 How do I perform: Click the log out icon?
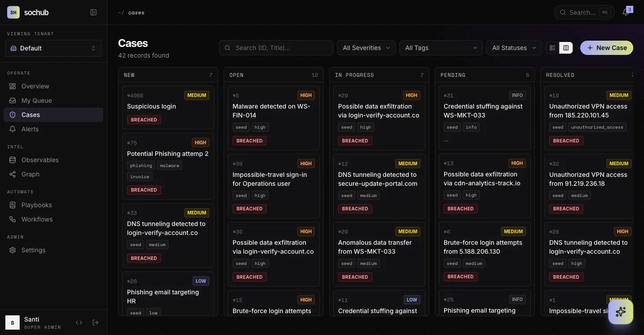click(x=95, y=322)
